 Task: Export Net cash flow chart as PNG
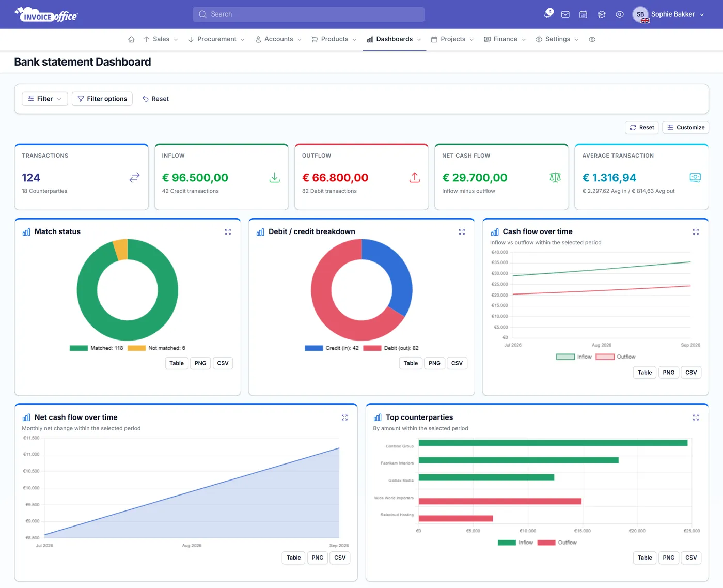[x=318, y=558]
